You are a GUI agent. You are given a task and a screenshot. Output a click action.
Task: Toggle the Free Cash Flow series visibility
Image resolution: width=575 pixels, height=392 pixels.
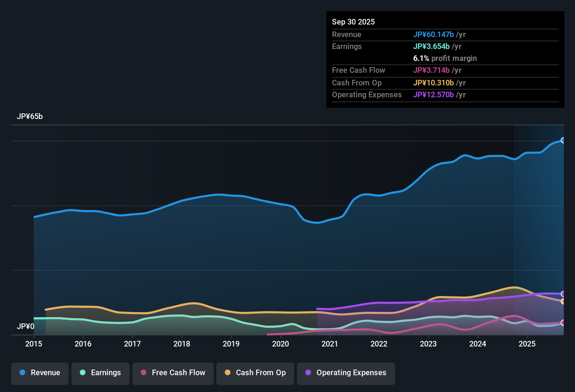point(173,373)
